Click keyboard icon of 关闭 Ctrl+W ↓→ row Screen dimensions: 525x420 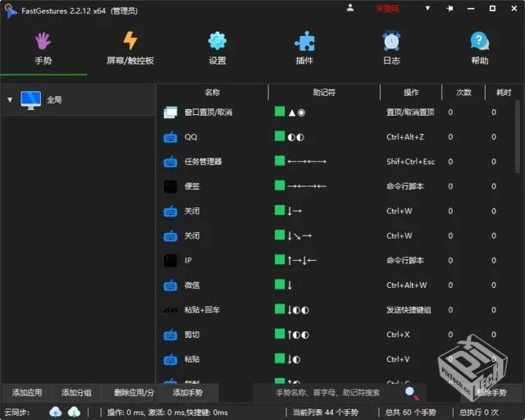171,212
